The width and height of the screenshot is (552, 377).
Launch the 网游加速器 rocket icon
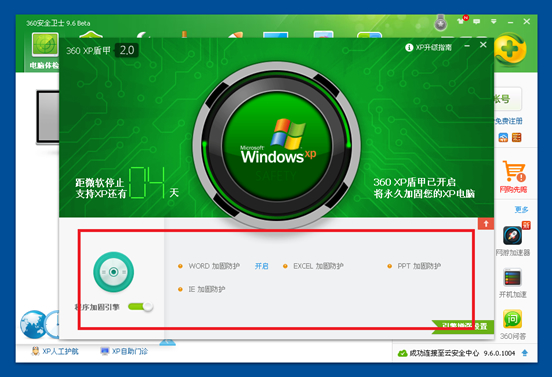click(x=513, y=235)
